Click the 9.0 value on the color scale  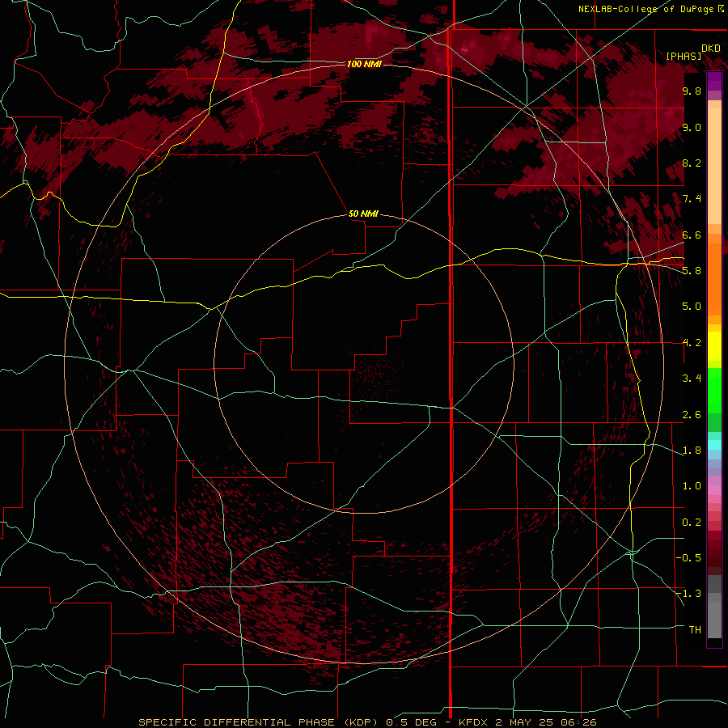pyautogui.click(x=692, y=127)
